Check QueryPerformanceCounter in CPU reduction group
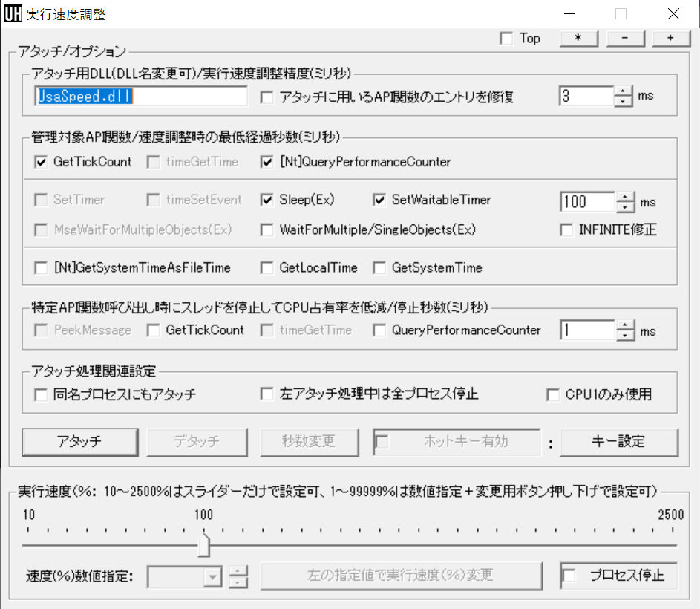Screen dimensions: 700x609 click(x=379, y=330)
